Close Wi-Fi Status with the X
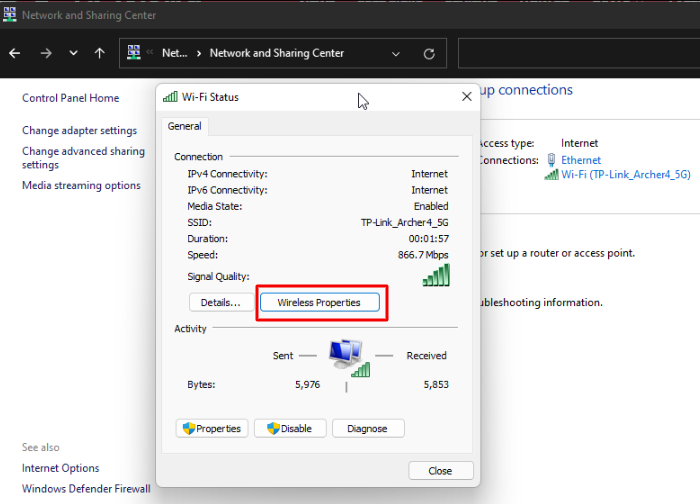Viewport: 700px width, 504px height. pyautogui.click(x=467, y=96)
